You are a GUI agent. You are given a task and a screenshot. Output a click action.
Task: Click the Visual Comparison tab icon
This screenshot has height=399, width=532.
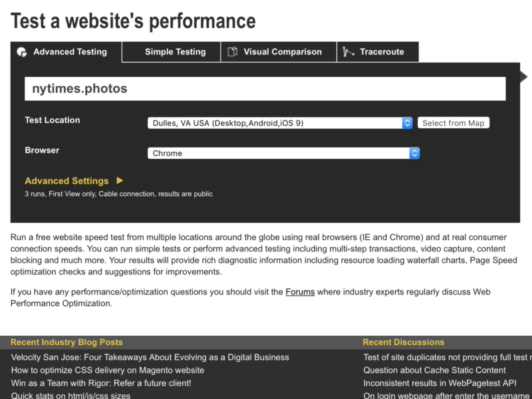coord(232,52)
